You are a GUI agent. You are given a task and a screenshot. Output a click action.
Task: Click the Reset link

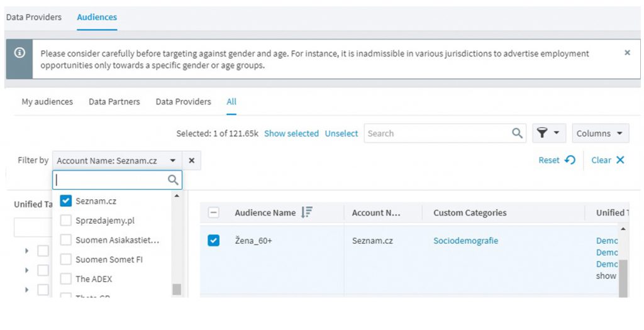click(549, 160)
